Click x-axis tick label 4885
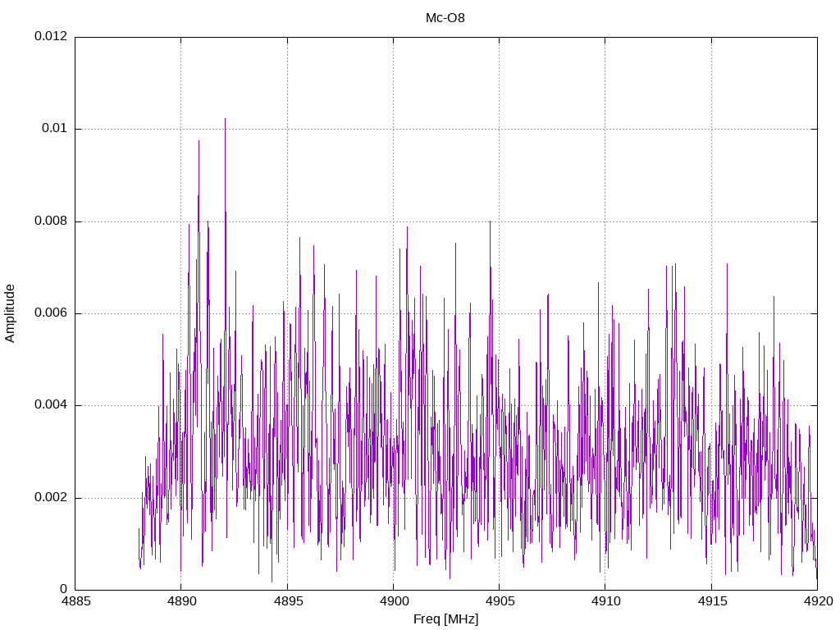 click(x=75, y=601)
